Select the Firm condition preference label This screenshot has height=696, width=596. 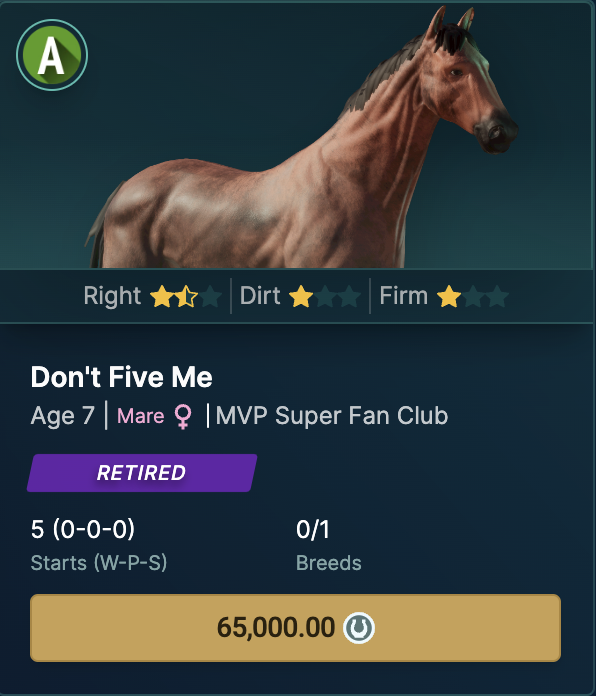403,296
